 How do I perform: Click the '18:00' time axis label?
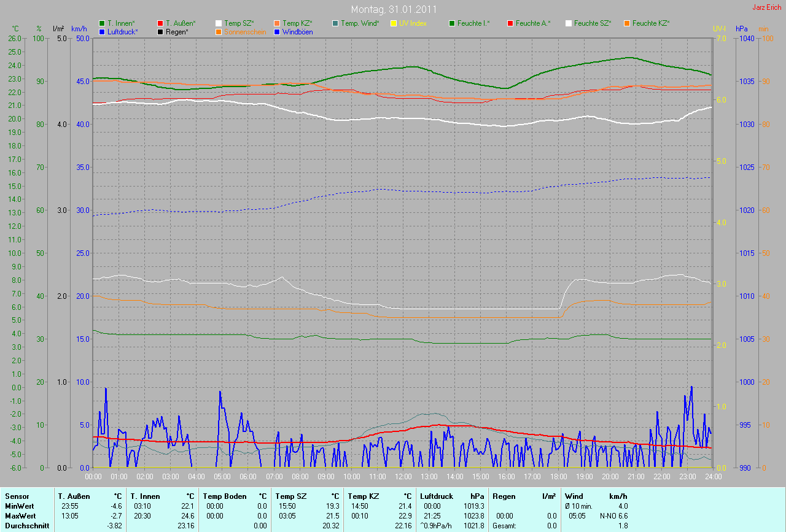click(558, 476)
